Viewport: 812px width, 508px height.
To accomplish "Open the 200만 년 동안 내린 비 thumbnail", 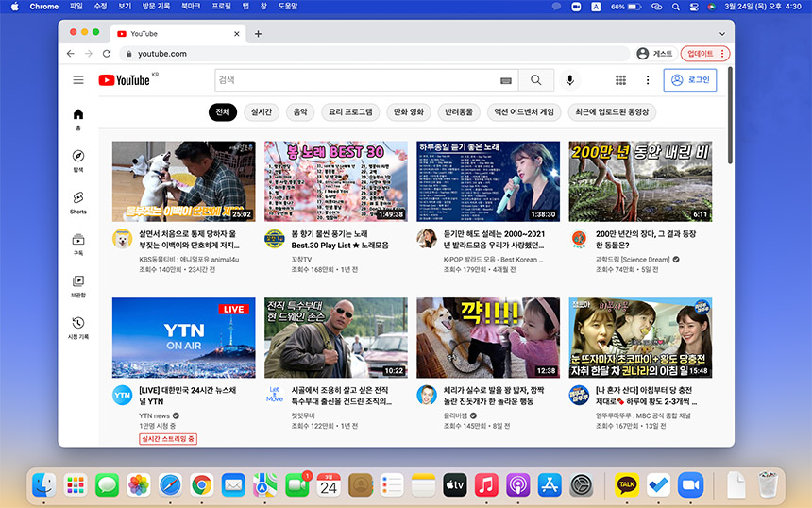I will pyautogui.click(x=640, y=181).
